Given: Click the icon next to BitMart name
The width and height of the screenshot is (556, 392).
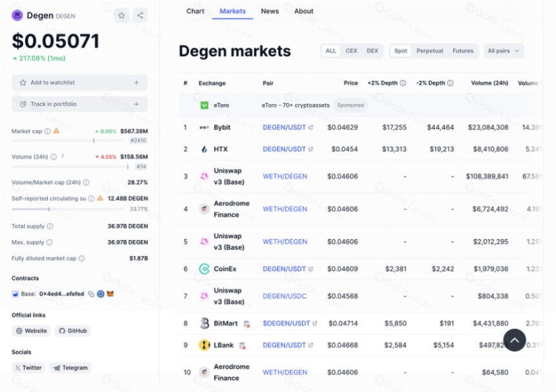Looking at the screenshot, I should coord(247,324).
